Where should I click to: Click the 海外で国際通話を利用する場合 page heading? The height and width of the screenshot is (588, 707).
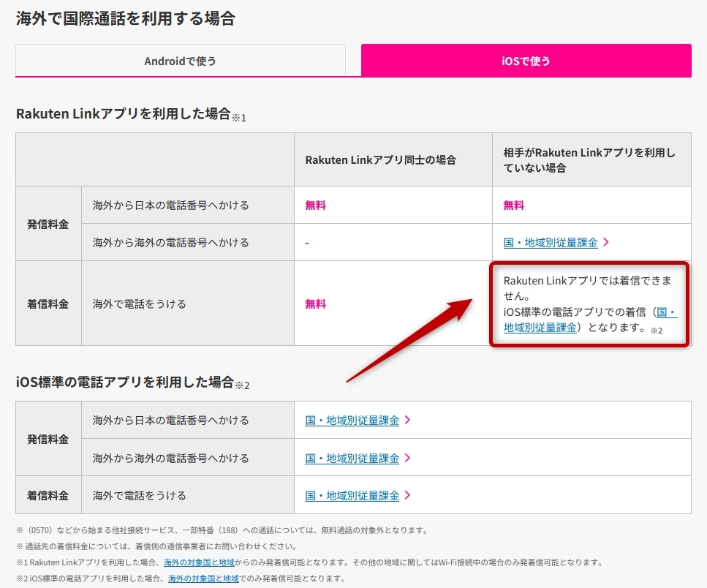click(125, 18)
